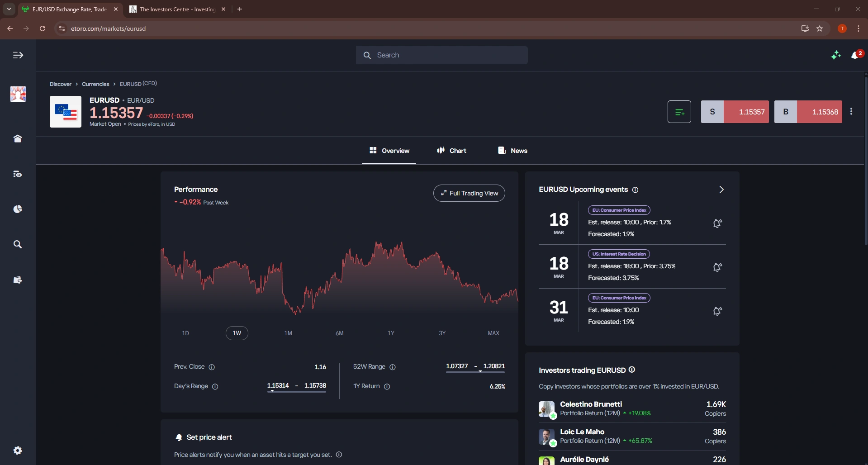This screenshot has height=465, width=868.
Task: Select the 1D chart timeframe
Action: 185,333
